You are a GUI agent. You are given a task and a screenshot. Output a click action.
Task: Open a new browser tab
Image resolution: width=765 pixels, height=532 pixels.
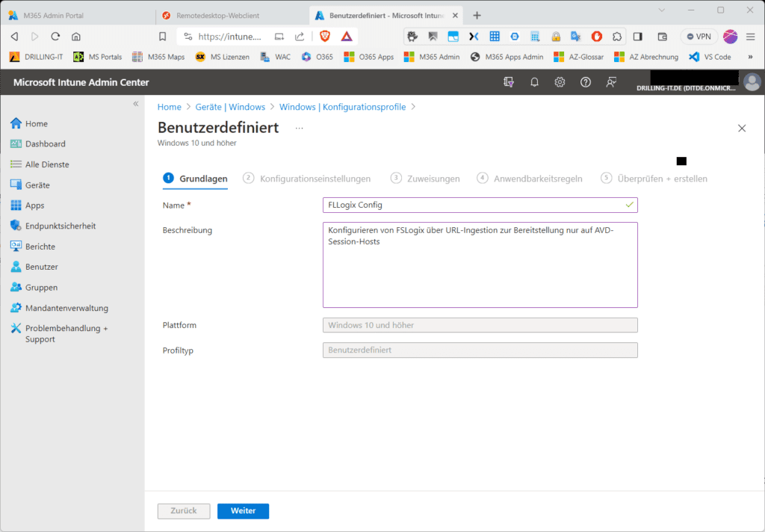tap(477, 16)
